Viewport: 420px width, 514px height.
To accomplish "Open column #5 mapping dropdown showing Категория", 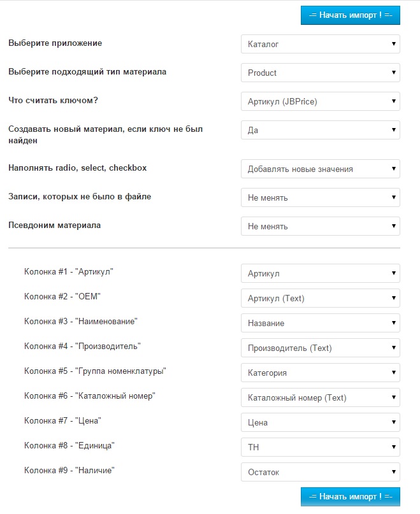I will pyautogui.click(x=320, y=373).
